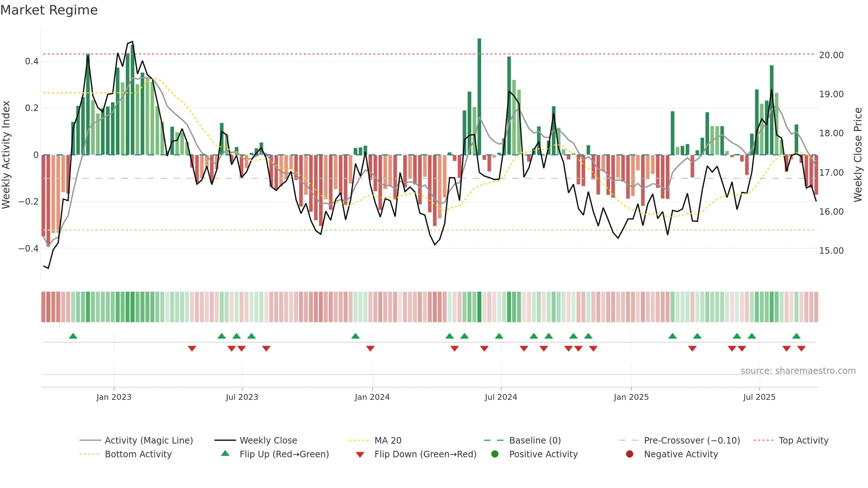Click the Top Activity legend label

pos(804,440)
